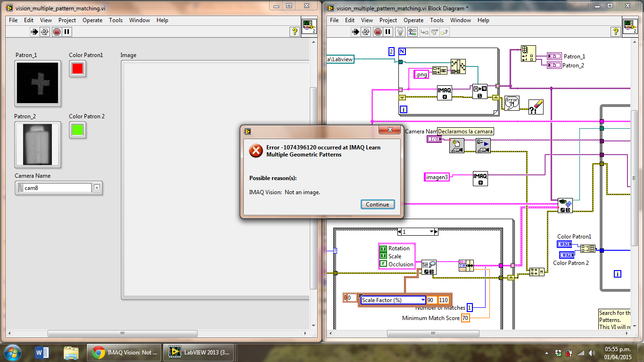Click Abort Execution in front panel toolbar
The image size is (644, 362).
pos(57,32)
